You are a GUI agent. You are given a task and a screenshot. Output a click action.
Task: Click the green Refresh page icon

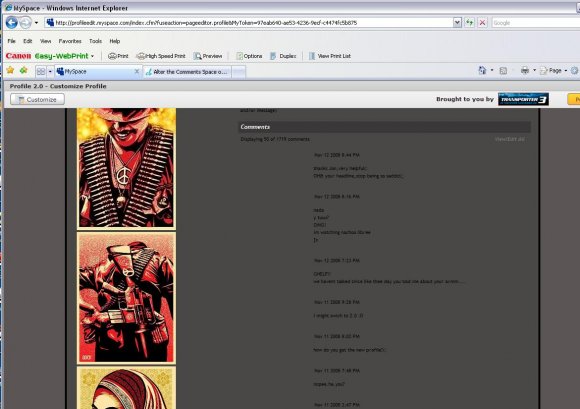tap(469, 23)
